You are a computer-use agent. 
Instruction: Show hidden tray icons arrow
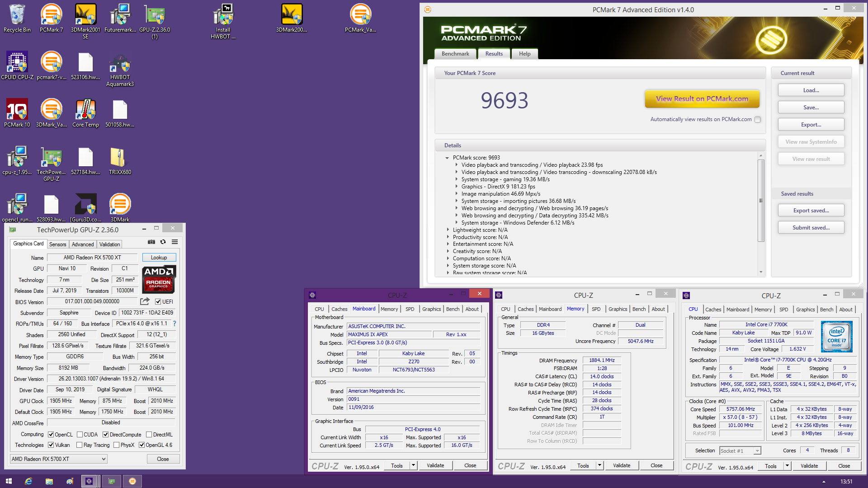tap(823, 482)
